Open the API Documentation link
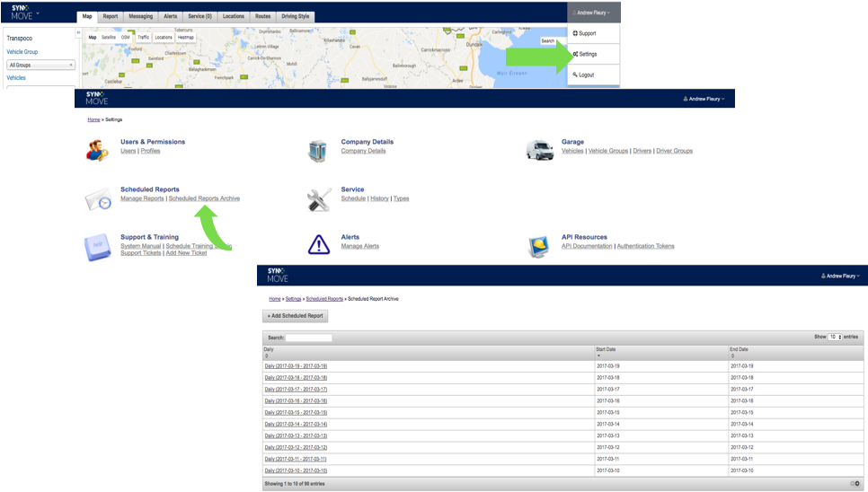 (x=587, y=246)
